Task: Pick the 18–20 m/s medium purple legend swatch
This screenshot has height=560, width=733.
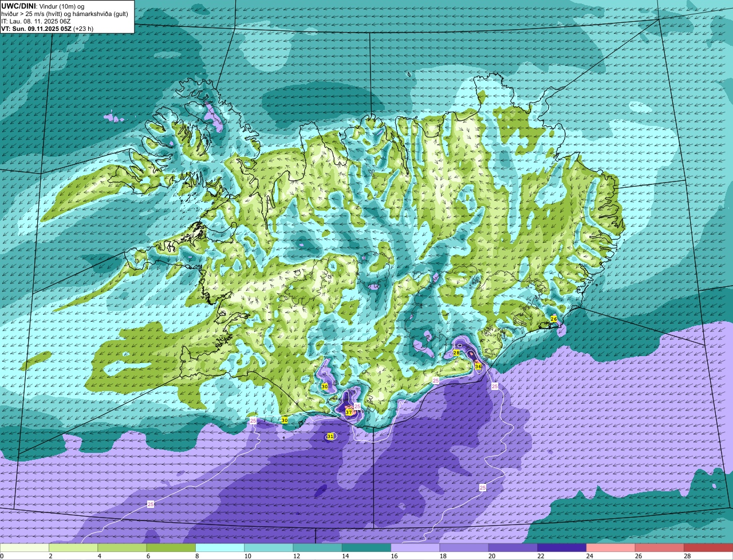Action: [x=464, y=548]
